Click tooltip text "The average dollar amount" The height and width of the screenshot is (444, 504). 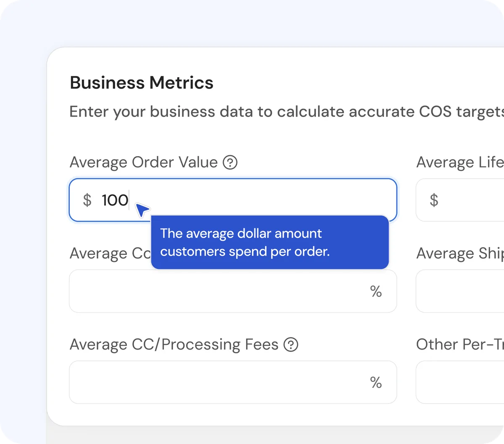(241, 233)
